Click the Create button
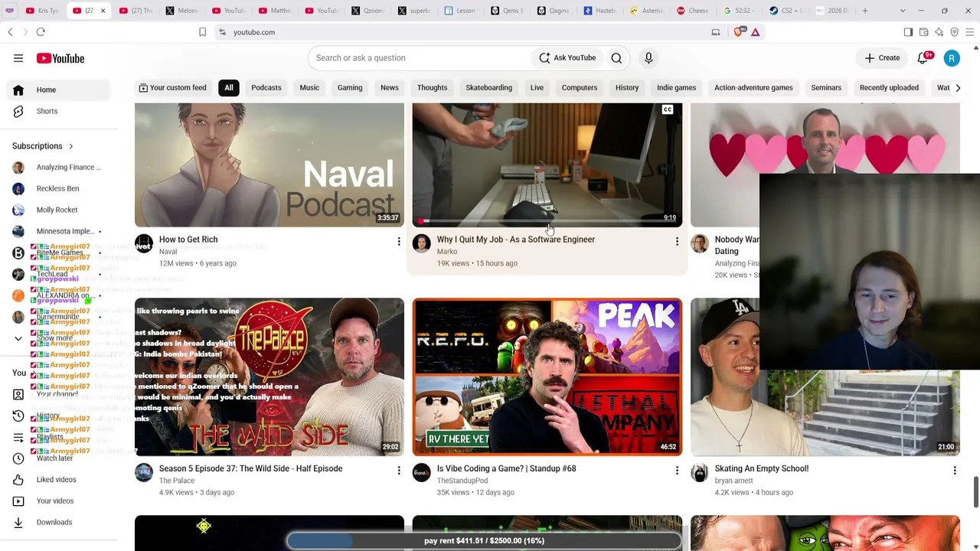980x551 pixels. (x=883, y=58)
